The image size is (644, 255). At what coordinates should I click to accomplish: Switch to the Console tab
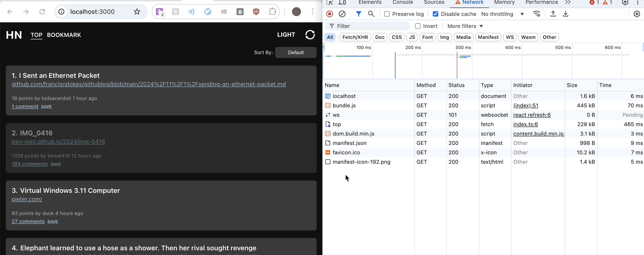[403, 3]
